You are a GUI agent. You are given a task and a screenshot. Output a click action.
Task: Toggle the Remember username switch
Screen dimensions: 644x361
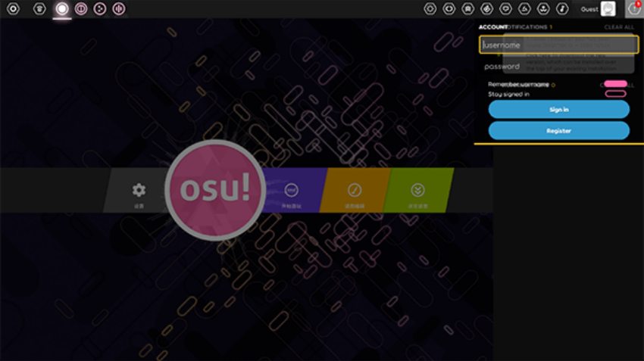click(615, 84)
